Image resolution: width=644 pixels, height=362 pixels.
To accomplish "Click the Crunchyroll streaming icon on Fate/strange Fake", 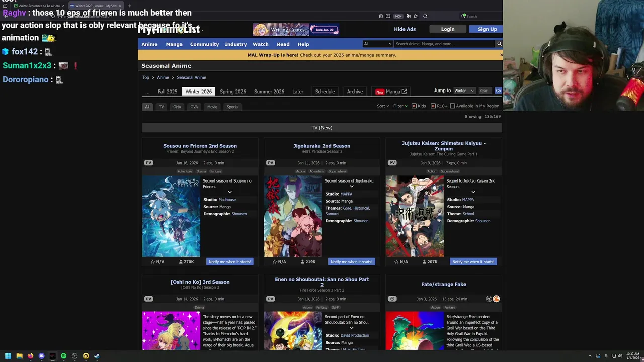I will pos(496,299).
